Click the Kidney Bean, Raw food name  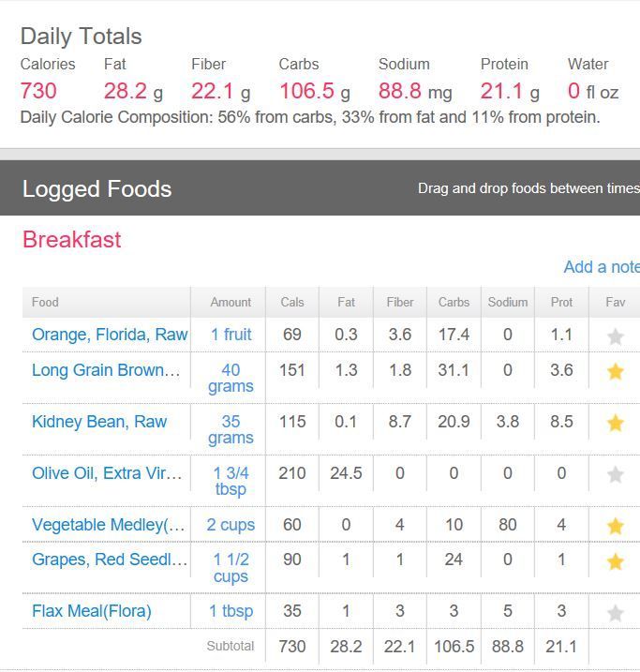click(99, 422)
